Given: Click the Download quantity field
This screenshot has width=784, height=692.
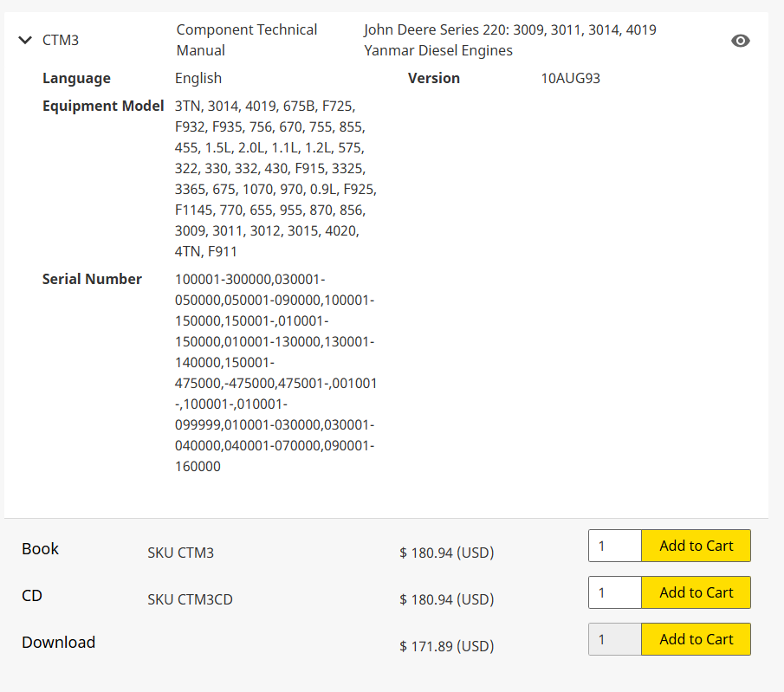Looking at the screenshot, I should click(x=615, y=639).
